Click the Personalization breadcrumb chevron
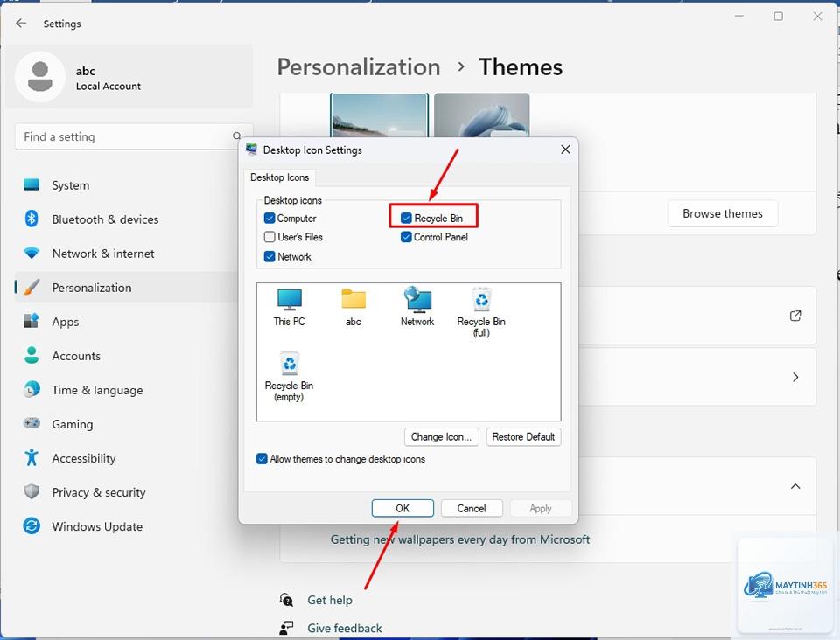Image resolution: width=840 pixels, height=640 pixels. point(461,67)
